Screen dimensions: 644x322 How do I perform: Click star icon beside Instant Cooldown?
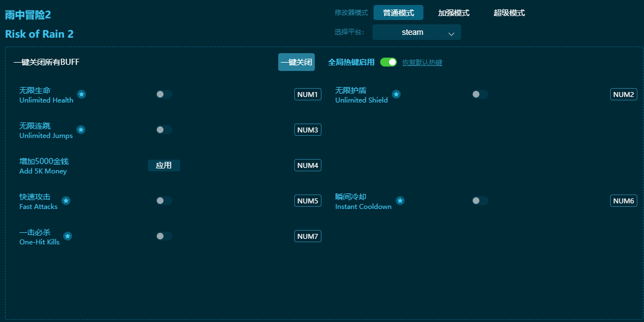(x=400, y=201)
